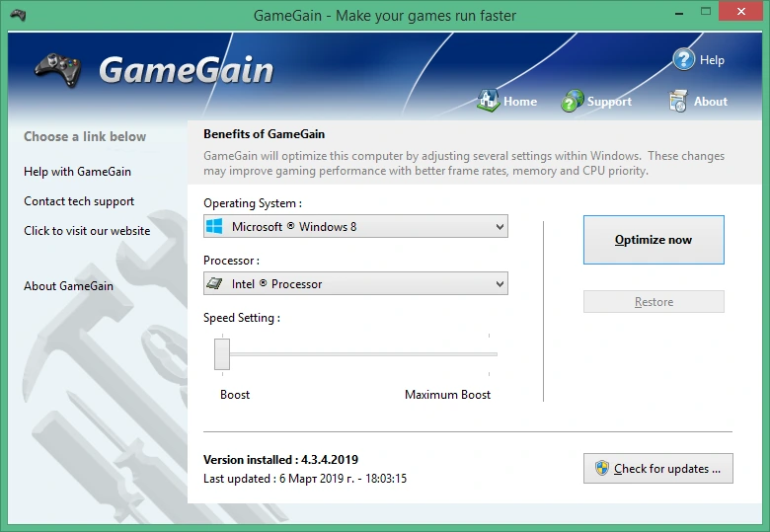Open About GameGain sidebar link
The width and height of the screenshot is (770, 532).
tap(68, 286)
